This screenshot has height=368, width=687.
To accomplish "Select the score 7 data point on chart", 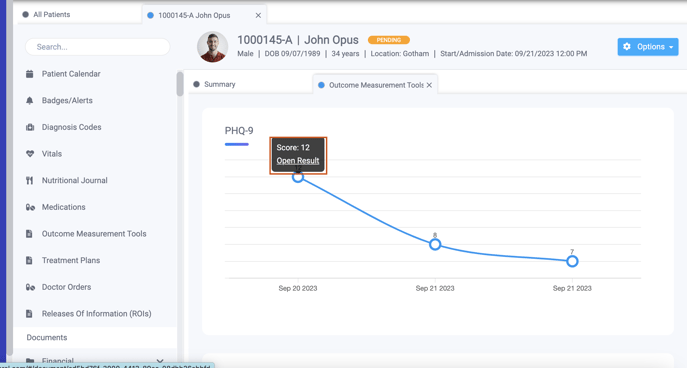I will (x=572, y=262).
